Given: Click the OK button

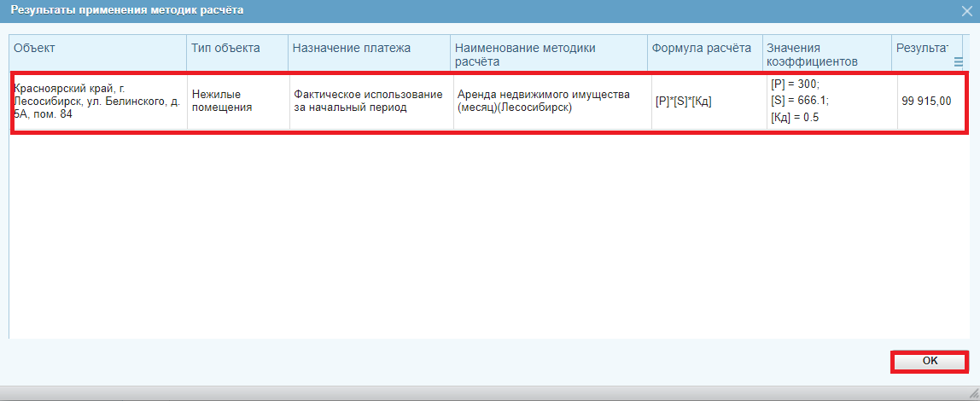Looking at the screenshot, I should click(930, 362).
